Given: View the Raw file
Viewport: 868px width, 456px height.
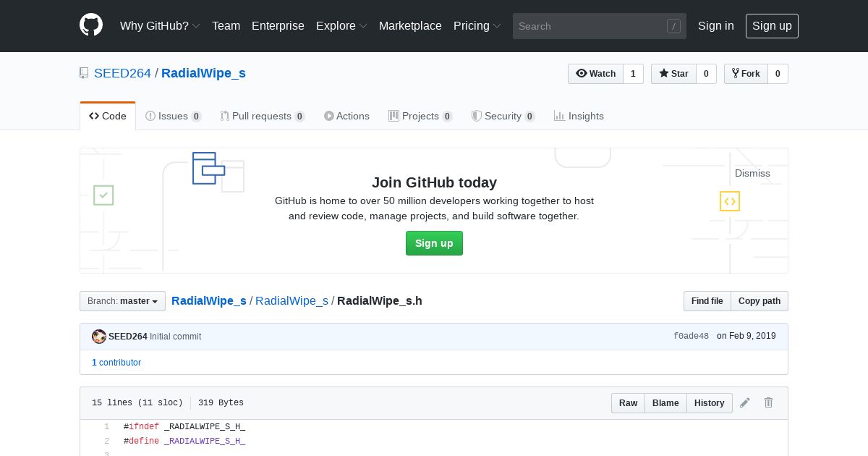Looking at the screenshot, I should pos(628,403).
